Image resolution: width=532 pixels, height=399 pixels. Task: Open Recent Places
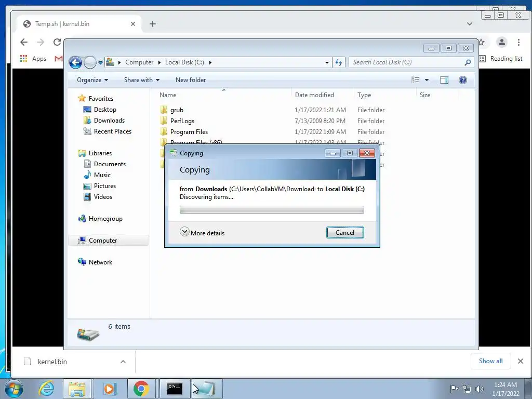coord(112,131)
